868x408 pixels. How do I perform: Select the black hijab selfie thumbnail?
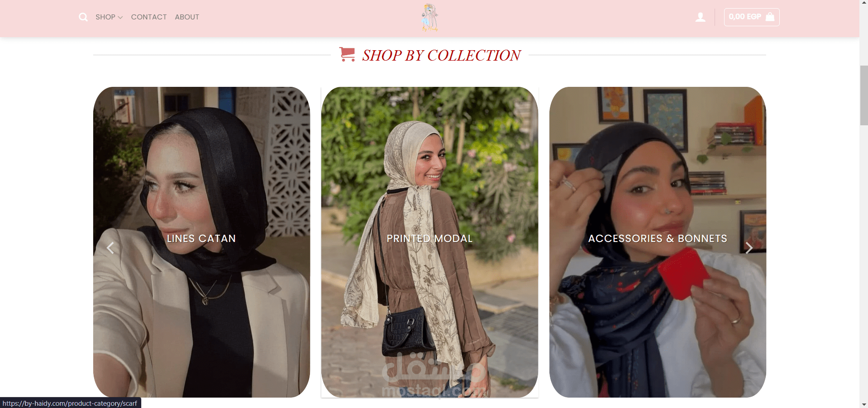pyautogui.click(x=201, y=242)
